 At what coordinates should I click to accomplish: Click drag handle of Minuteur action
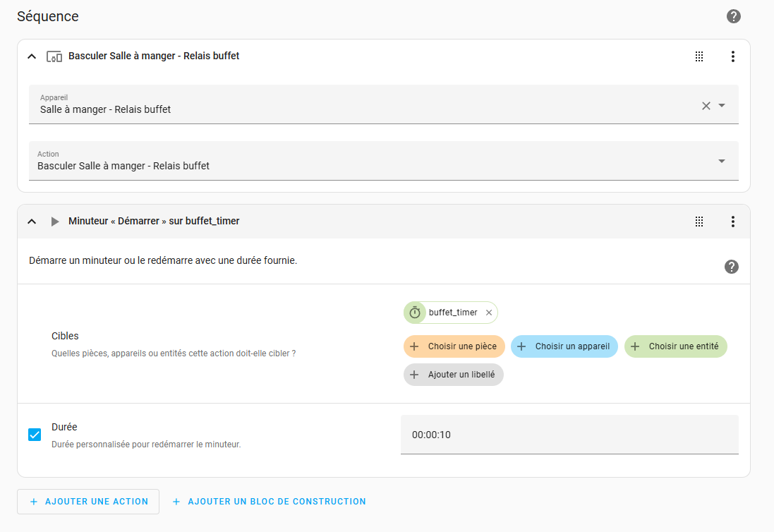pyautogui.click(x=699, y=222)
